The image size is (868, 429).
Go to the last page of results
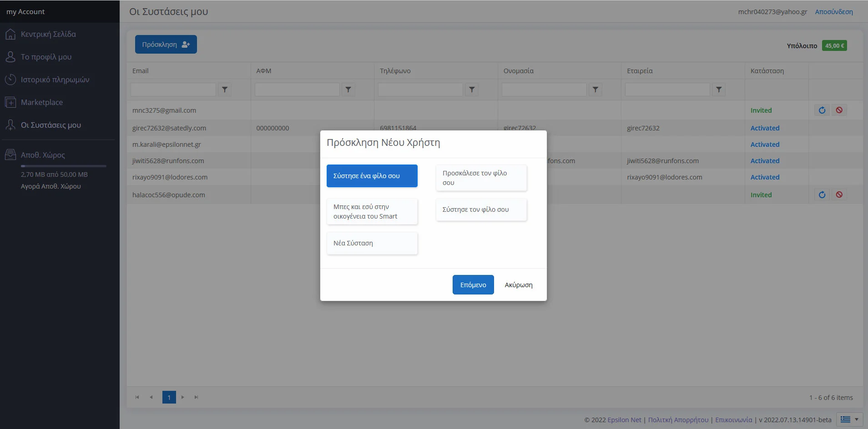196,397
